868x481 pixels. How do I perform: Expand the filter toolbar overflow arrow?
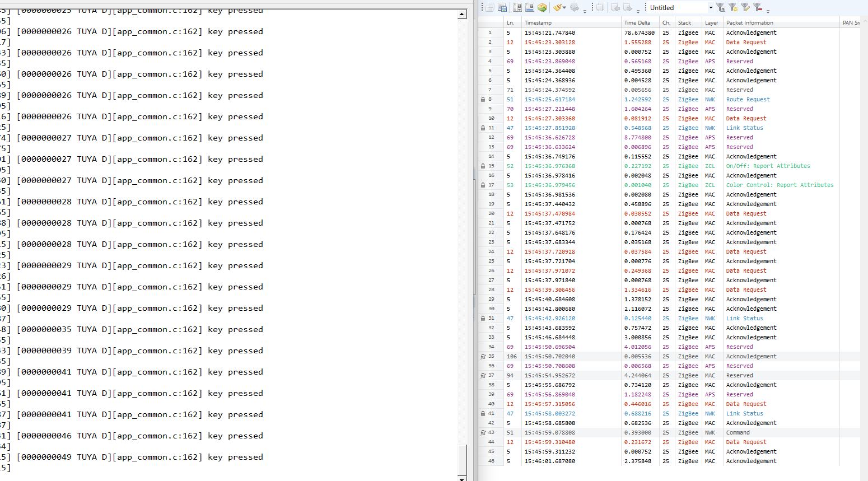point(768,10)
